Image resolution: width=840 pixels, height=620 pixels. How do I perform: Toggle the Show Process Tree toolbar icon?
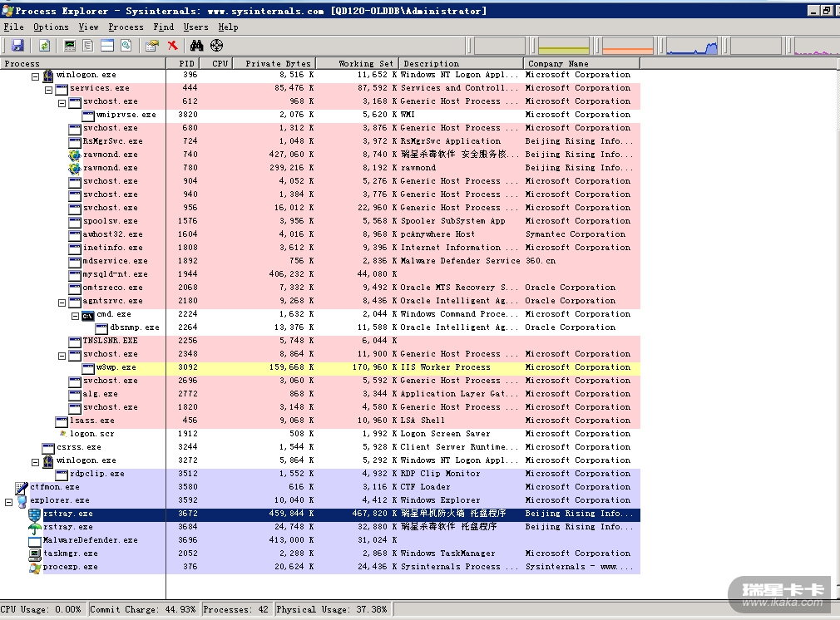click(87, 46)
